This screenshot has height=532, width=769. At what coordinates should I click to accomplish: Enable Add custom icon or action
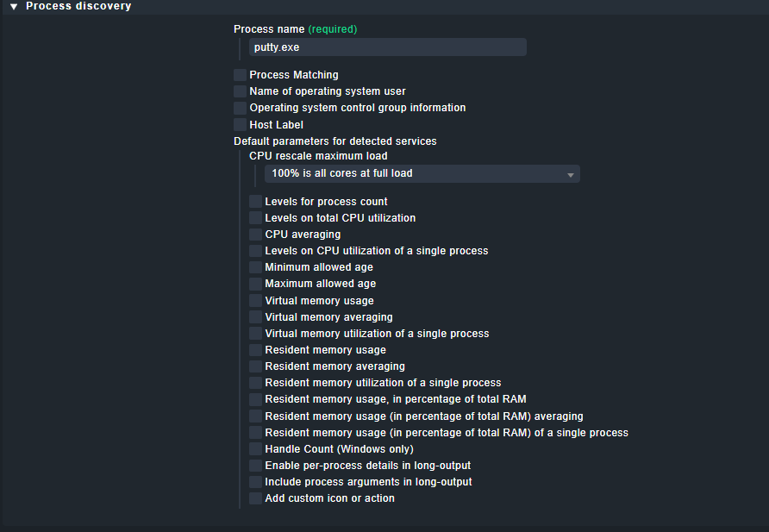[x=255, y=498]
